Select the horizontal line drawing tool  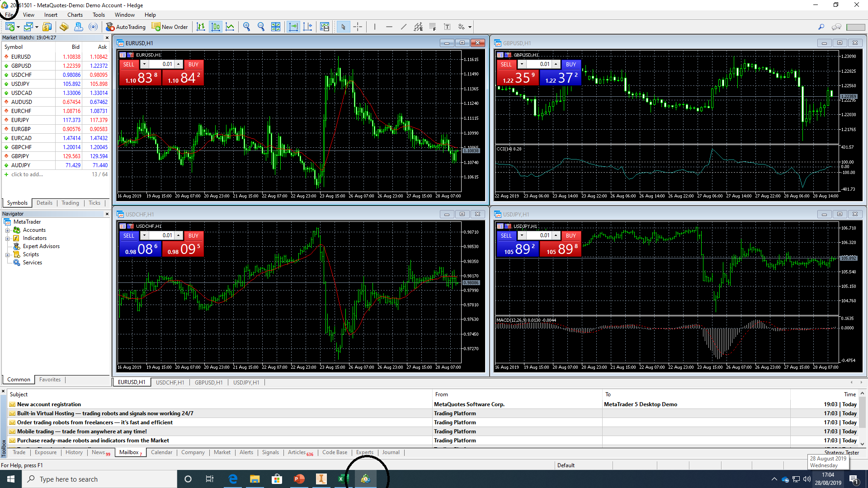[x=389, y=27]
